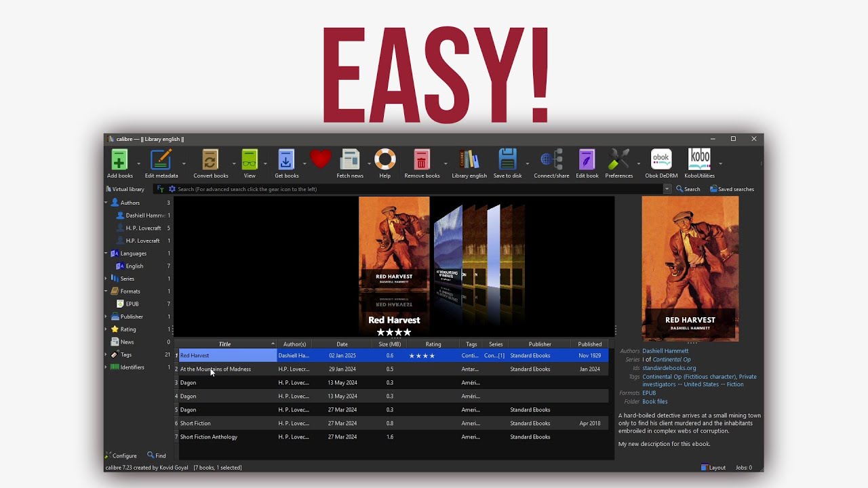Image resolution: width=868 pixels, height=488 pixels.
Task: Open the Dashiell Hammett author link
Action: (x=665, y=351)
